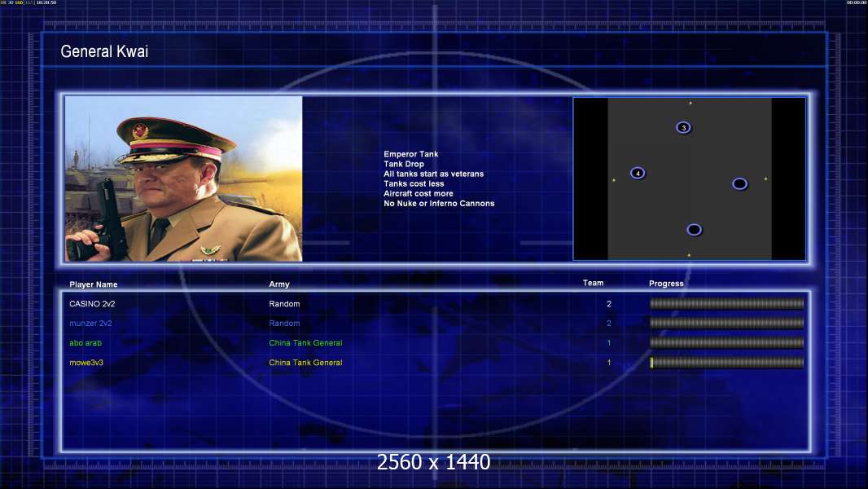868x489 pixels.
Task: Click Random army for munzer 2v2
Action: pos(284,324)
